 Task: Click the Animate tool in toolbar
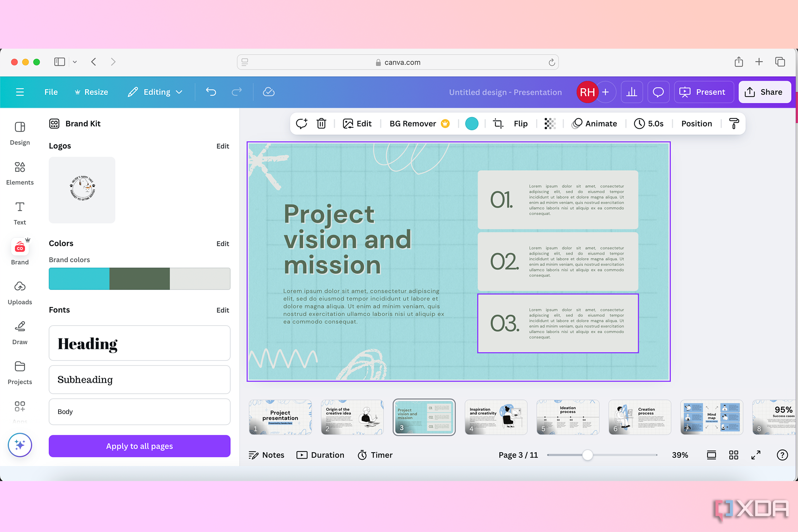pyautogui.click(x=595, y=123)
